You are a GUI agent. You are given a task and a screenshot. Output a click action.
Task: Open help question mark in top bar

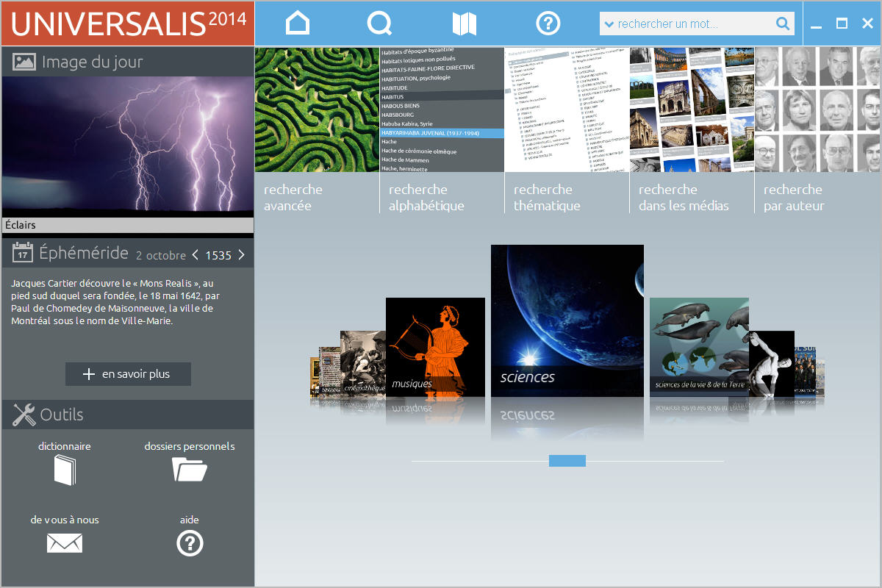point(548,24)
